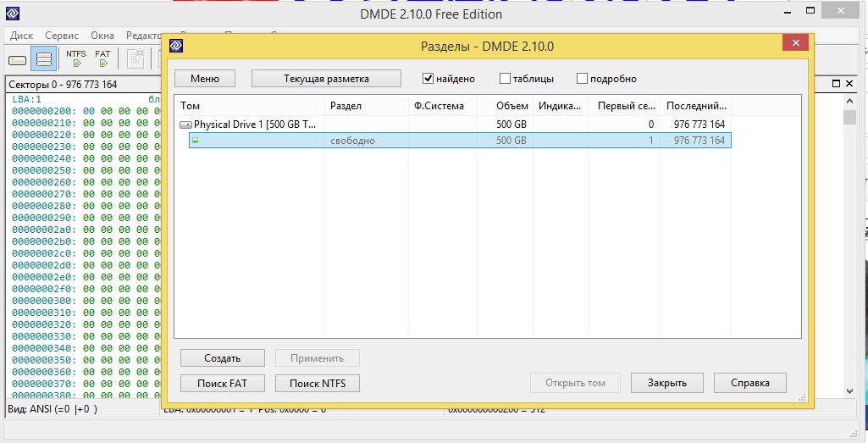This screenshot has width=868, height=443.
Task: Start FAT search from the main toolbar
Action: click(x=103, y=58)
